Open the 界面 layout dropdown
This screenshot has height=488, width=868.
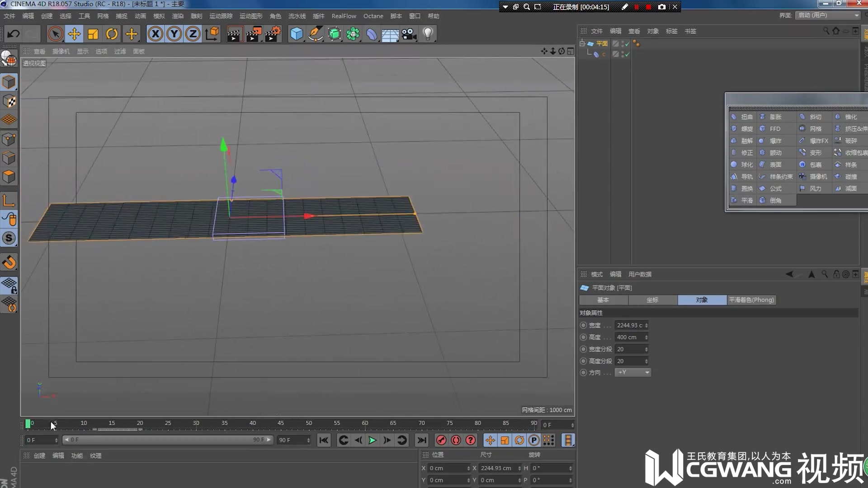click(x=828, y=15)
